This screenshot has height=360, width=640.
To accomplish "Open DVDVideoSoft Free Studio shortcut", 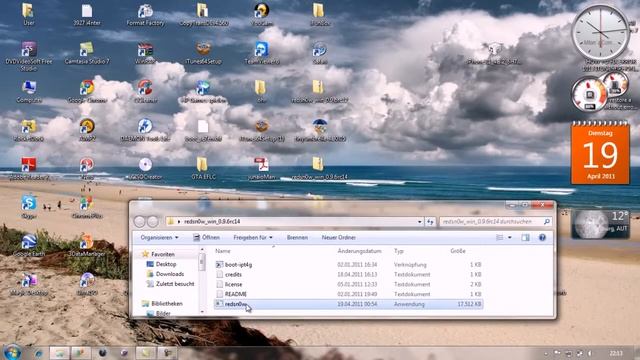I will tap(29, 56).
